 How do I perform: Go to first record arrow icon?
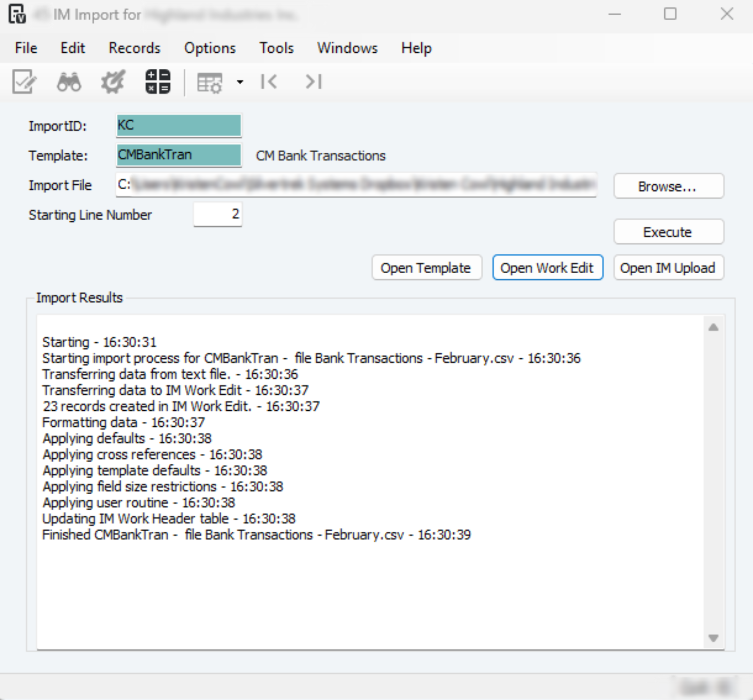point(269,82)
